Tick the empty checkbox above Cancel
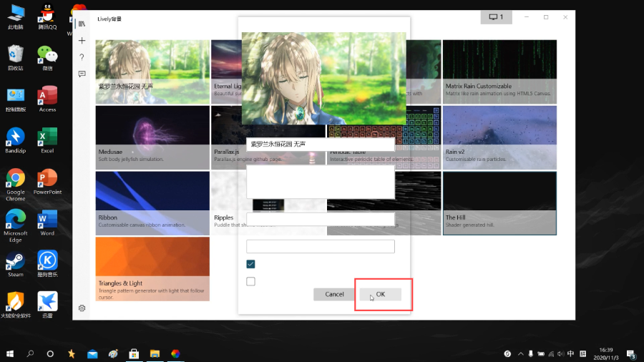644x362 pixels. pyautogui.click(x=250, y=282)
